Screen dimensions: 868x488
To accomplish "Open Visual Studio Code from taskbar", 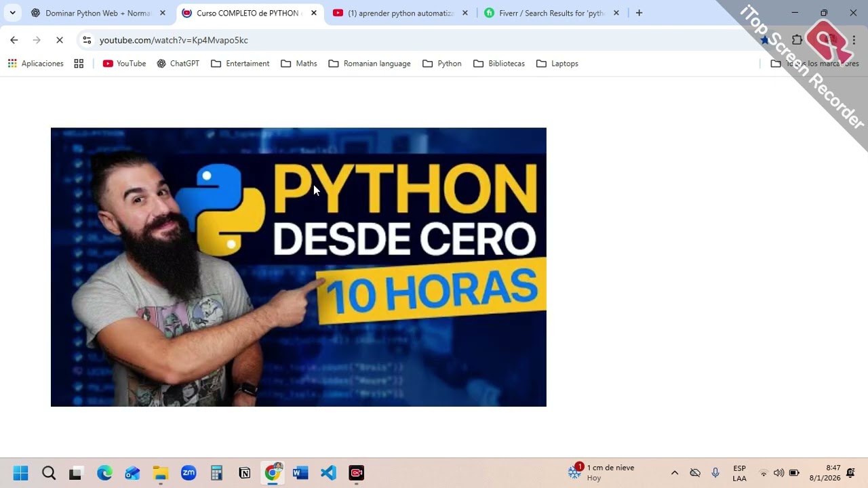I will click(328, 472).
